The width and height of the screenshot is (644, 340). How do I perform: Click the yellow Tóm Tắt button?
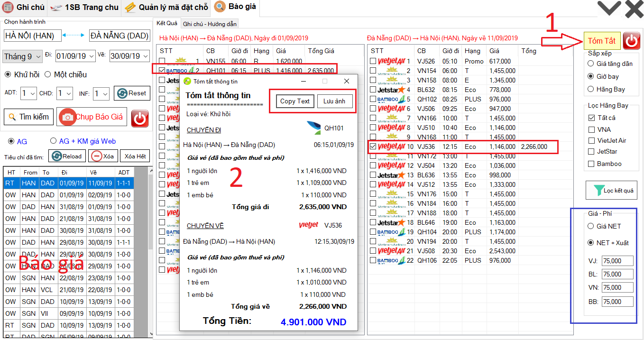point(601,41)
